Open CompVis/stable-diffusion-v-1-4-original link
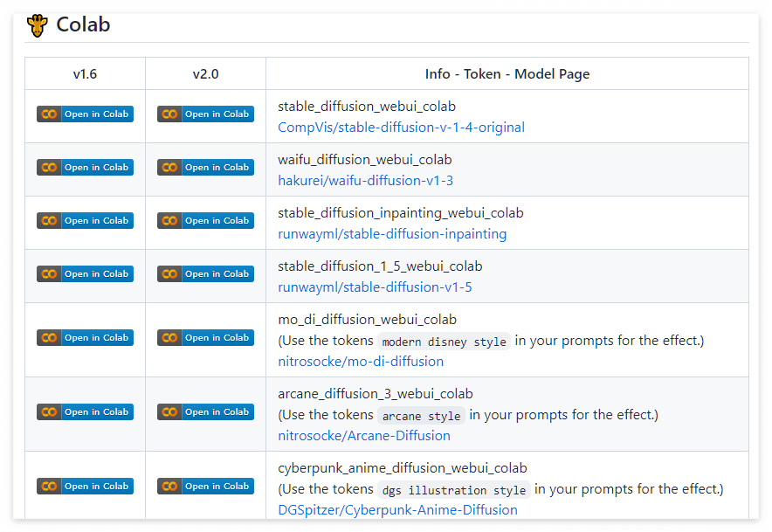Viewport: 772px width, 532px height. tap(401, 128)
